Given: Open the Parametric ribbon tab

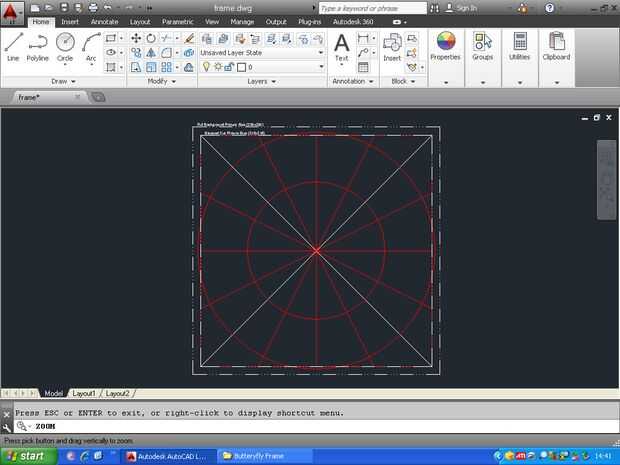Looking at the screenshot, I should pyautogui.click(x=177, y=21).
